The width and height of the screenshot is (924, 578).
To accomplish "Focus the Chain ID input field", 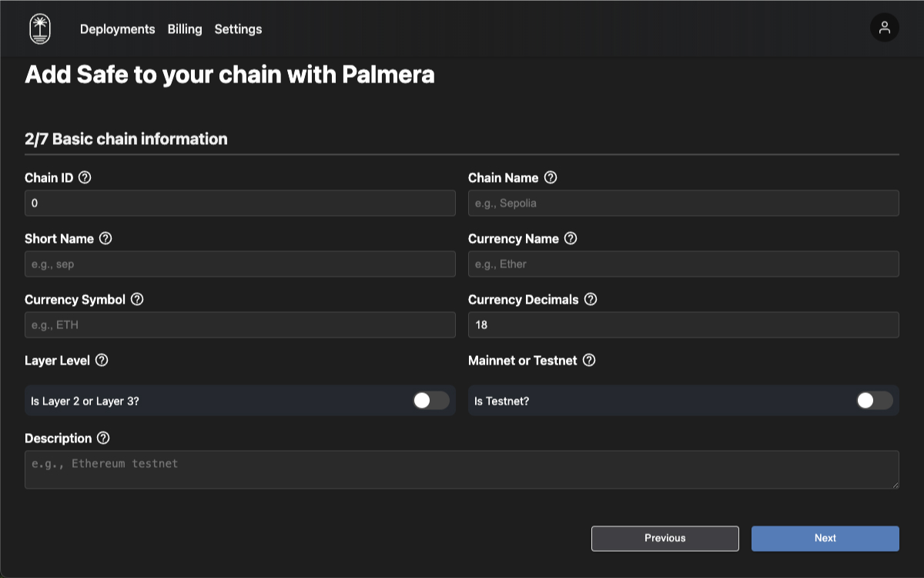I will [240, 203].
